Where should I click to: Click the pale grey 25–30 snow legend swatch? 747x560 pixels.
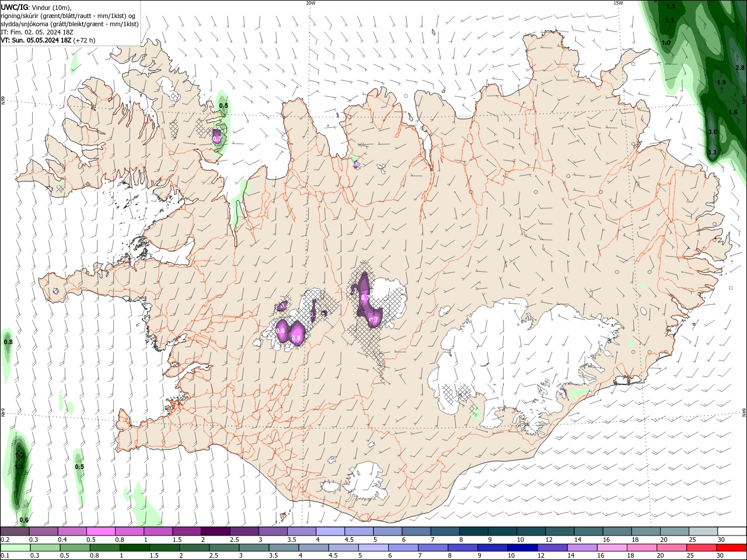point(704,531)
